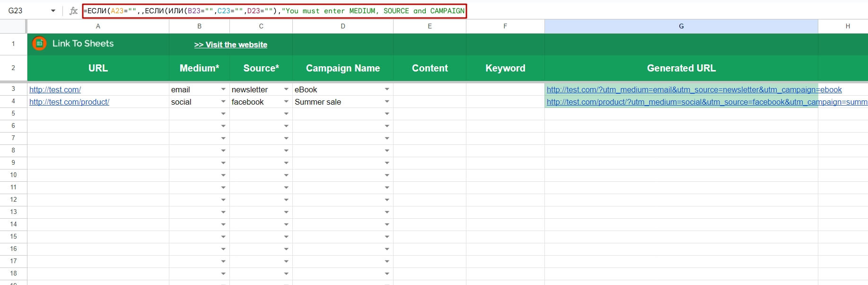This screenshot has height=285, width=868.
Task: Click the fx function icon
Action: click(x=73, y=11)
